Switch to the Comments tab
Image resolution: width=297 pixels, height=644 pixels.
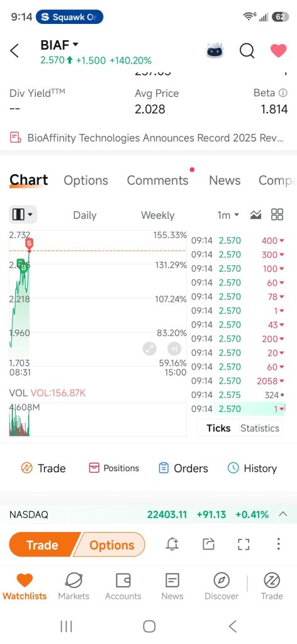pos(158,180)
